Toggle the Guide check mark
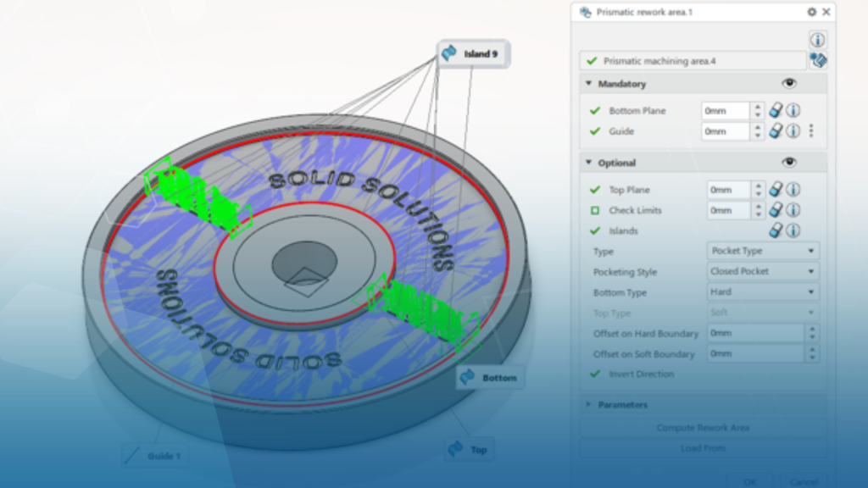The width and height of the screenshot is (868, 488). (595, 131)
